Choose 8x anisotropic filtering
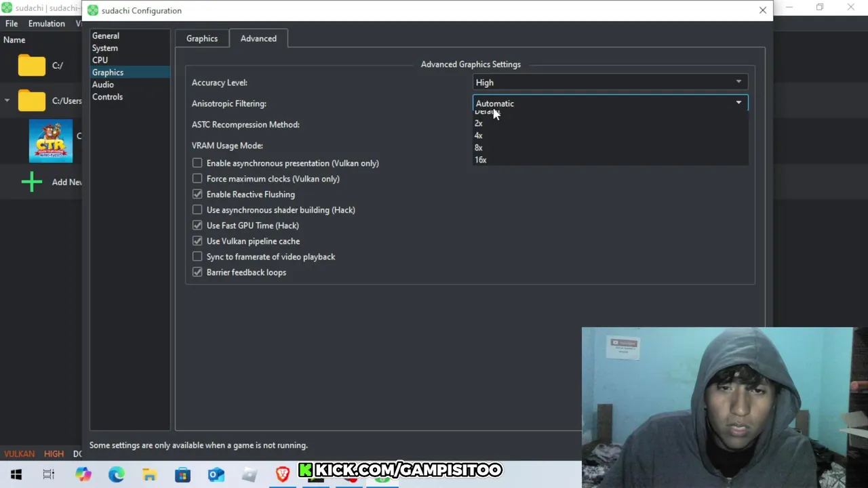 tap(610, 148)
